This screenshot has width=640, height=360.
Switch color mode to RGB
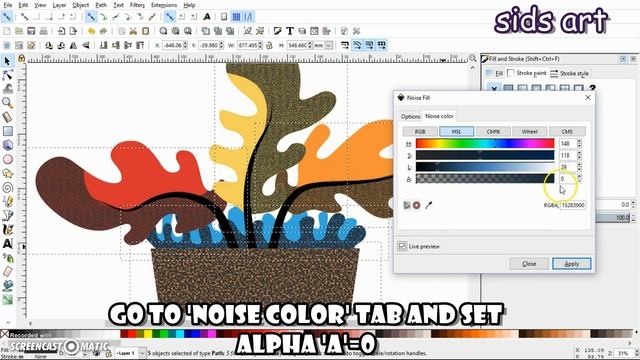coord(420,131)
